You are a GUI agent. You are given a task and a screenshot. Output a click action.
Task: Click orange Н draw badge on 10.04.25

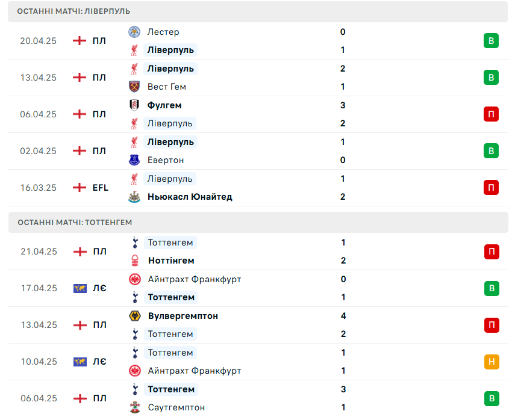[492, 362]
